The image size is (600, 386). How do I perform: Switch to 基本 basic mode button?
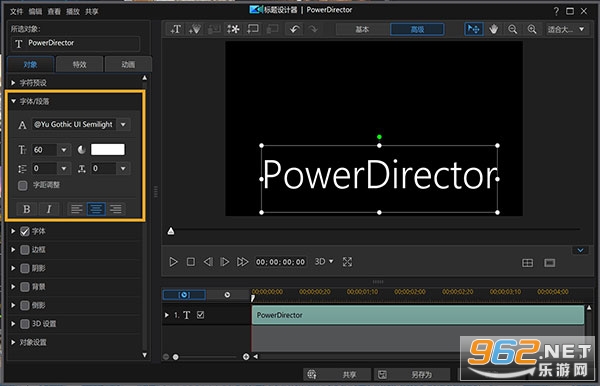[362, 29]
